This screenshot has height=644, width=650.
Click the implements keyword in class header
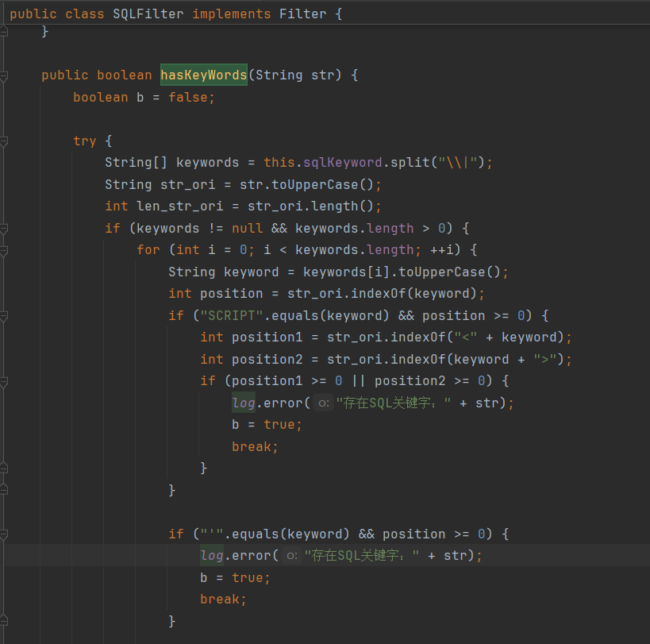[231, 14]
